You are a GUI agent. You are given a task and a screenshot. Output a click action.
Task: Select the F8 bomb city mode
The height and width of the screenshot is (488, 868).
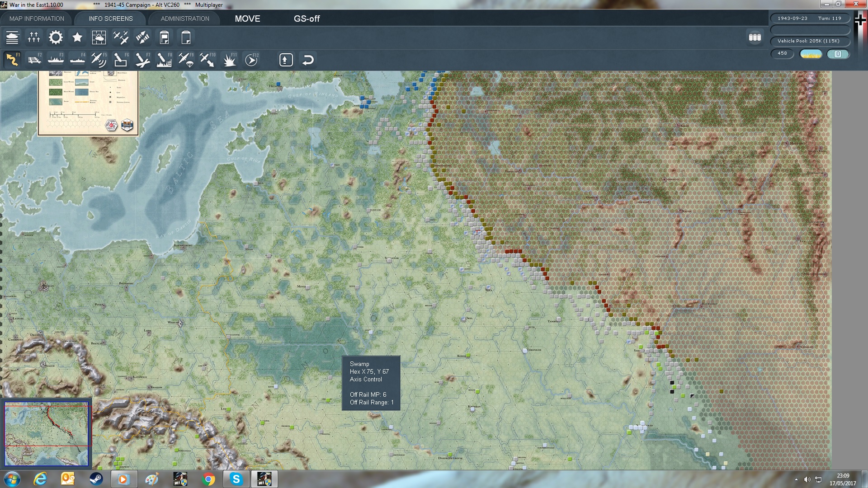tap(164, 60)
